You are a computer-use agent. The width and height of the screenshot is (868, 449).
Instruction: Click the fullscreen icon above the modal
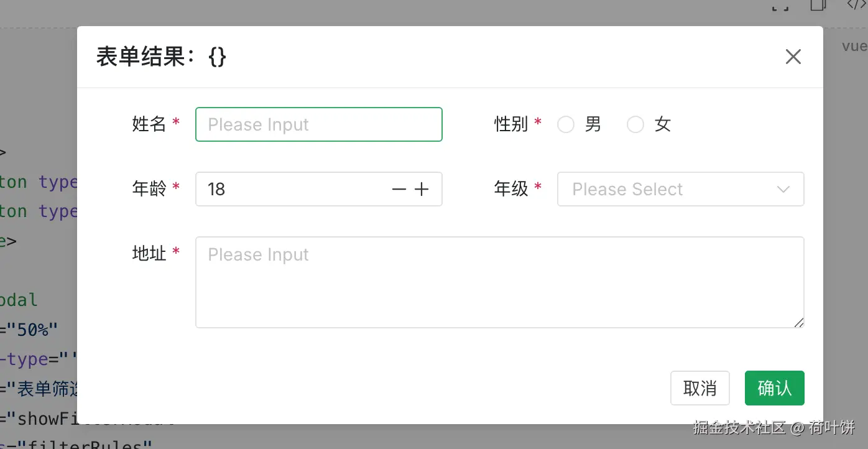pos(780,6)
